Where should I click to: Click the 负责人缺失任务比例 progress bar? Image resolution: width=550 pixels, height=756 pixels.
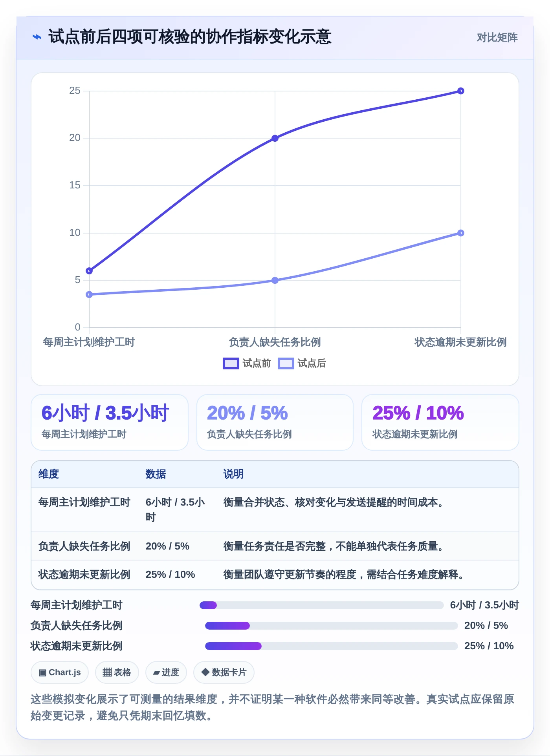[x=332, y=626]
